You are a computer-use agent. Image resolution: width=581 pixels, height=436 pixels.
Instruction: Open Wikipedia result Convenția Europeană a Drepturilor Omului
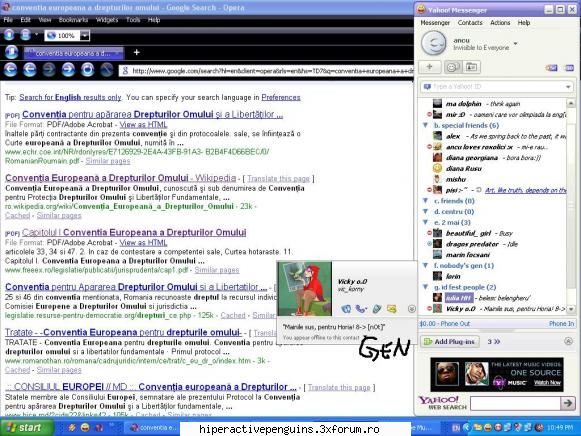(120, 178)
